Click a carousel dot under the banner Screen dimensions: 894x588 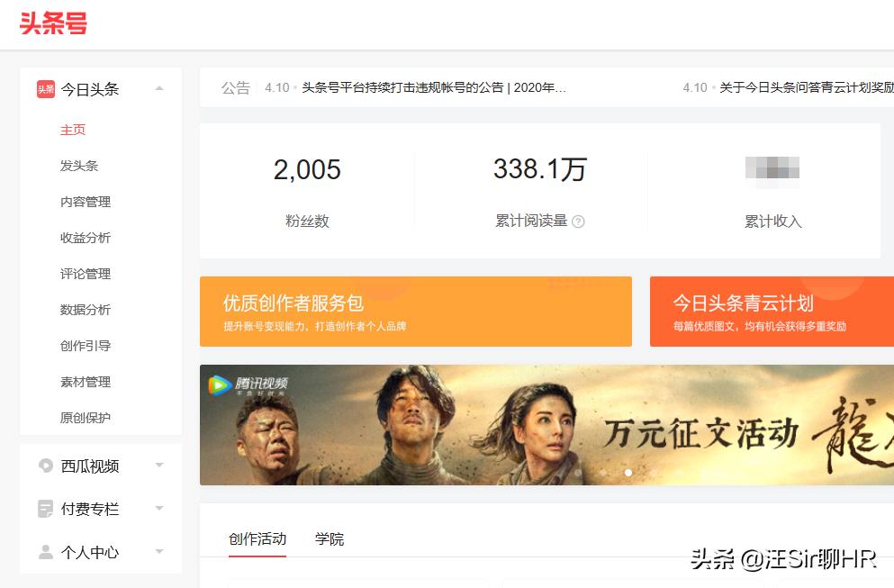(x=628, y=472)
